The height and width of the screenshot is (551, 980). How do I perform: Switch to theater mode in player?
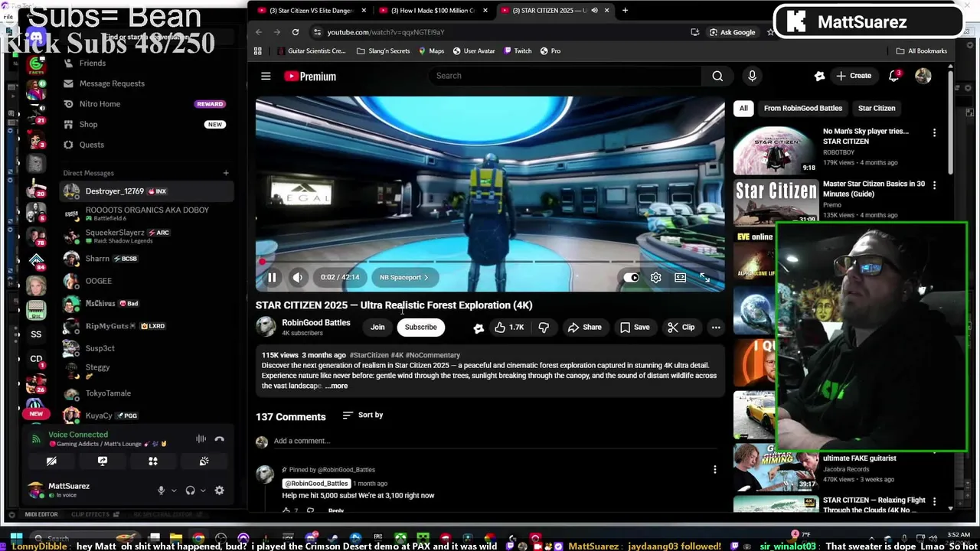point(680,278)
